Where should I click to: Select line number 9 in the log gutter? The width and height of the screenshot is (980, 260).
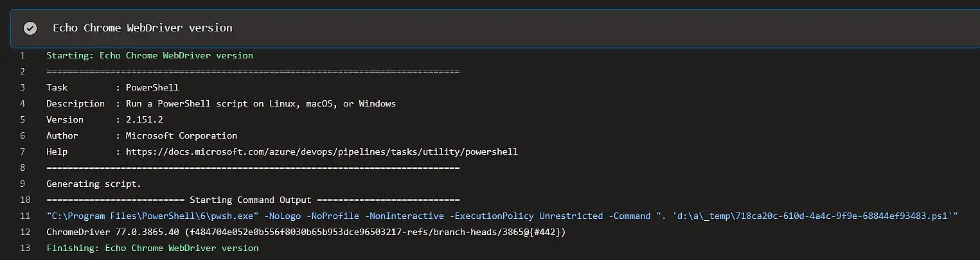[x=22, y=184]
